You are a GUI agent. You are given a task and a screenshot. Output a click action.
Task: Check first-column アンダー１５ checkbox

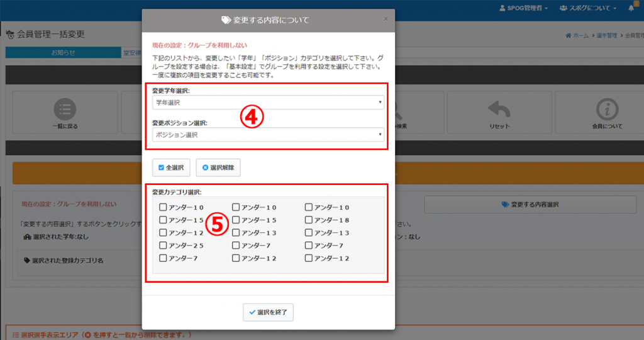[x=163, y=220]
